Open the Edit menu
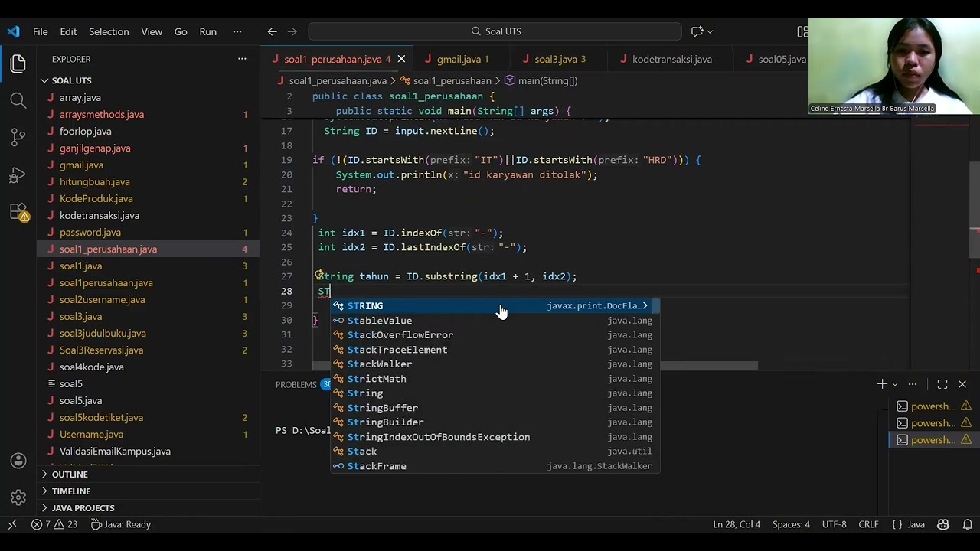The width and height of the screenshot is (980, 551). click(68, 31)
